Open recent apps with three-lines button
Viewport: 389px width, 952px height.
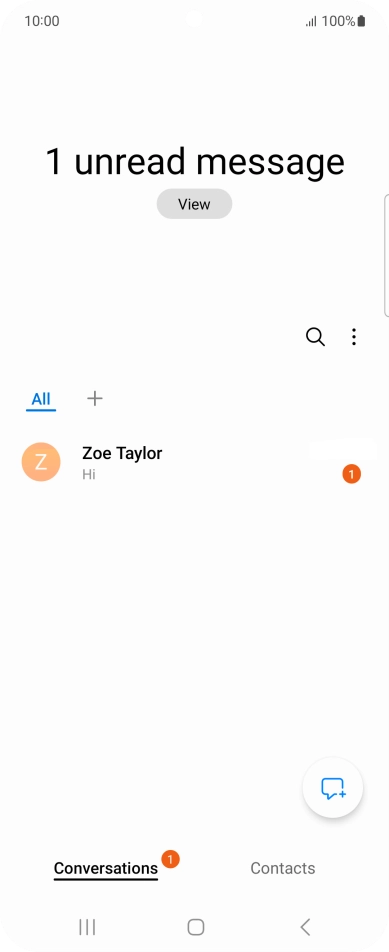point(87,926)
